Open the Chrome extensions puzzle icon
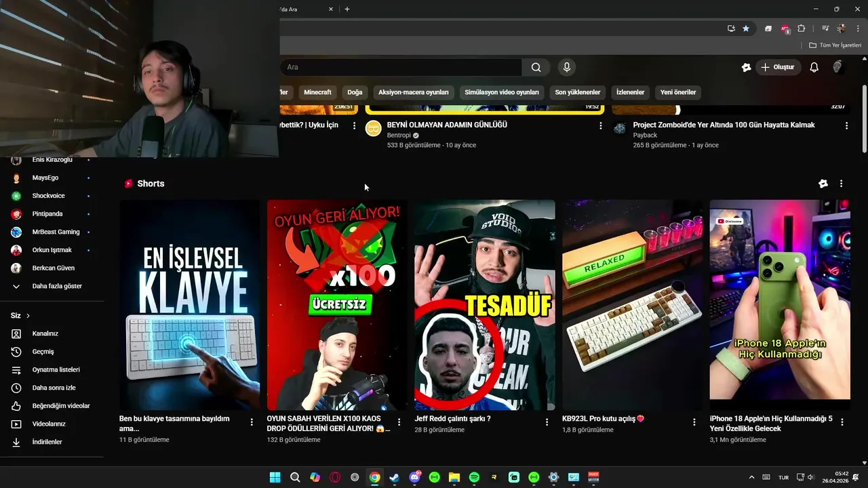This screenshot has height=488, width=868. point(802,28)
